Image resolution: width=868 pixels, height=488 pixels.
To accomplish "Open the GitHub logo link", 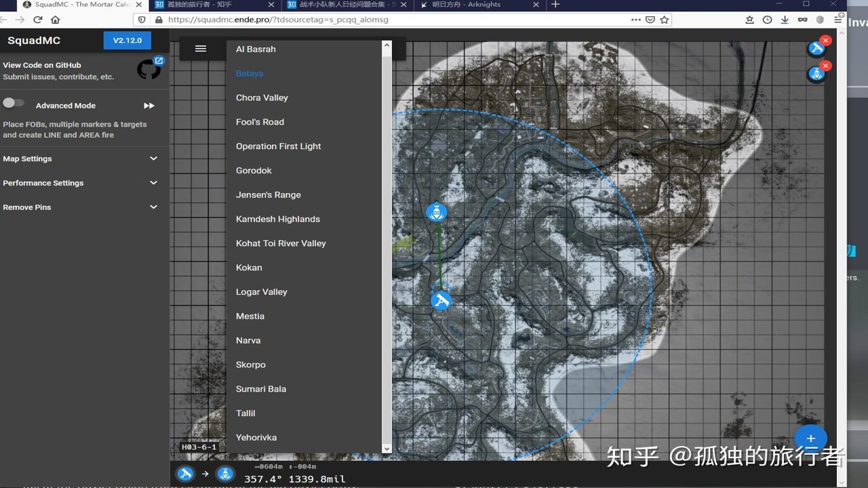I will 149,69.
